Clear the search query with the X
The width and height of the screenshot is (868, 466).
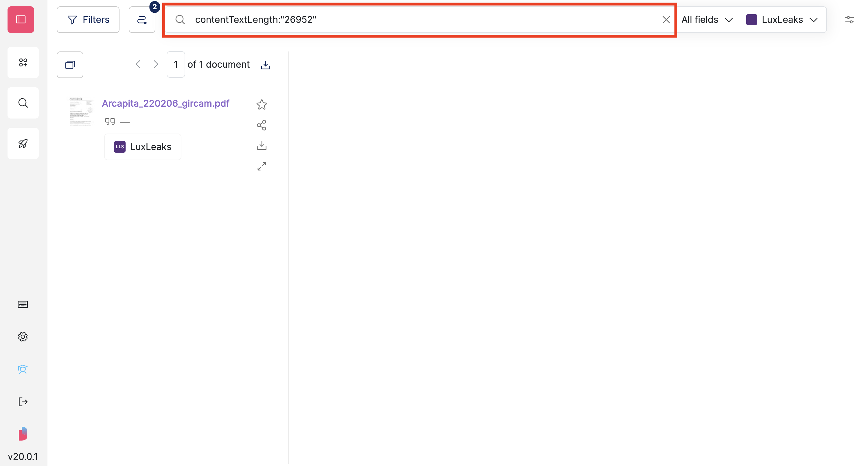tap(667, 20)
